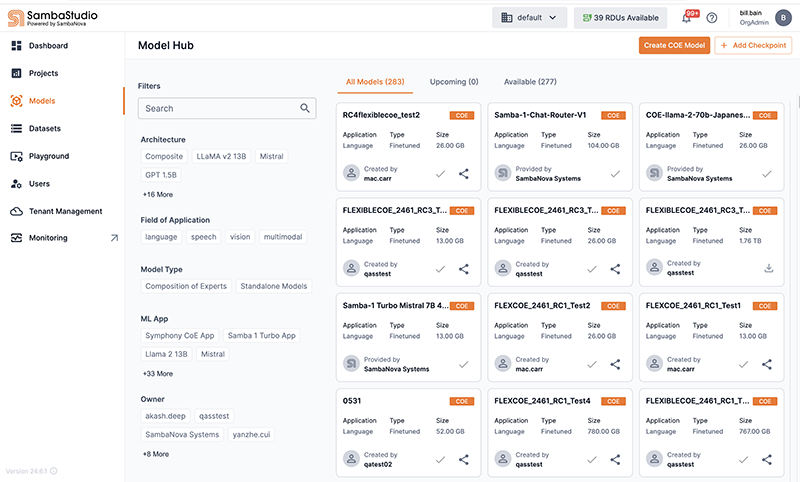The height and width of the screenshot is (482, 800).
Task: Click the Monitoring external link icon
Action: tap(113, 238)
